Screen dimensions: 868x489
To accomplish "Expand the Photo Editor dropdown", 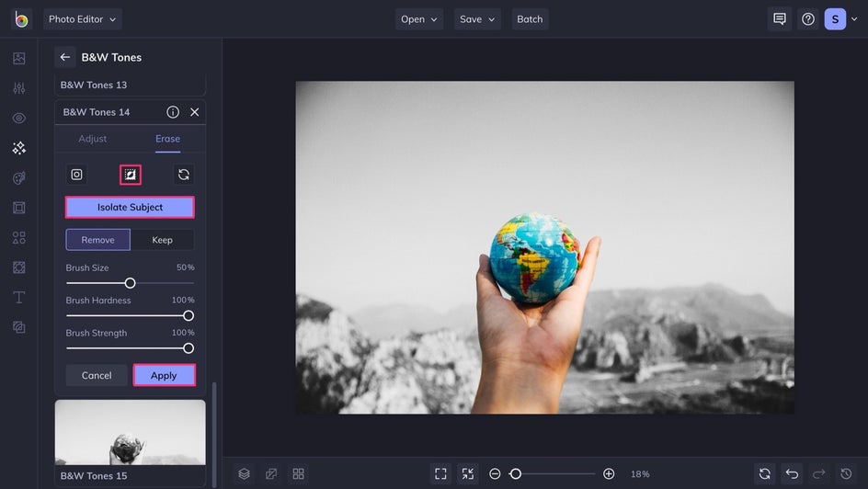I will (83, 19).
